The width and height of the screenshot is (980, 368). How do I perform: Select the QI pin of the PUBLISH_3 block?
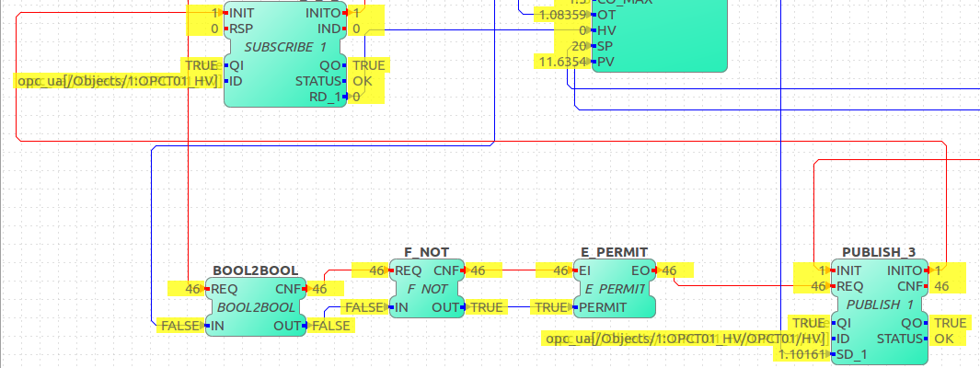(843, 323)
